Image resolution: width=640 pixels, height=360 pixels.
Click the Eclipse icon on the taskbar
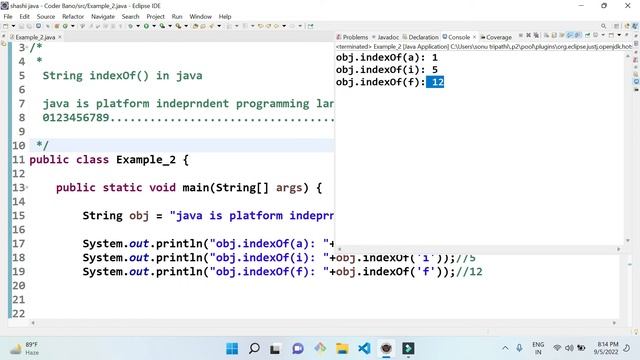(x=386, y=349)
